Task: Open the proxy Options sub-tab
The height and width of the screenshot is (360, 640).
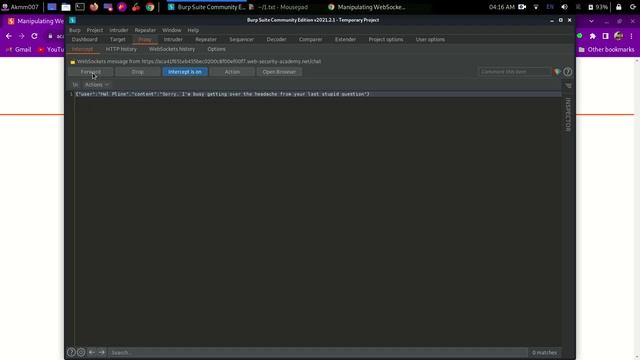Action: click(216, 49)
